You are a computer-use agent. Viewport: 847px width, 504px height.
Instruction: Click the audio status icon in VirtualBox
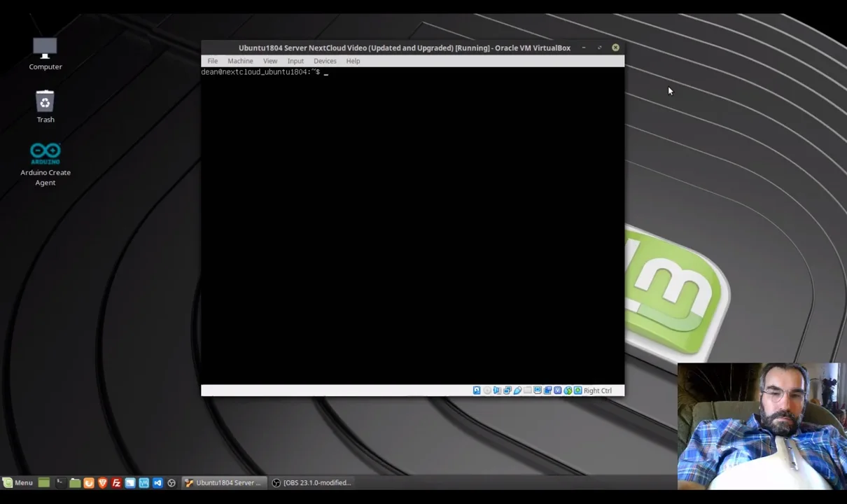click(x=497, y=391)
